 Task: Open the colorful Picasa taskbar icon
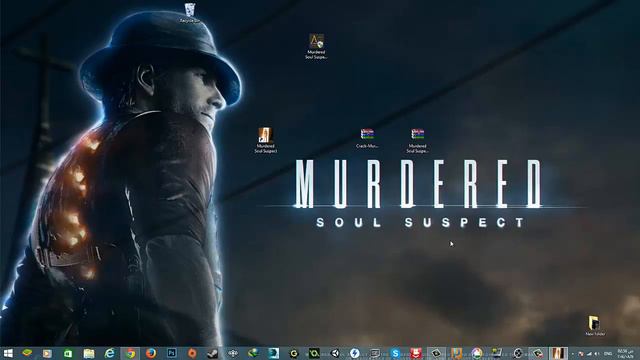point(477,353)
